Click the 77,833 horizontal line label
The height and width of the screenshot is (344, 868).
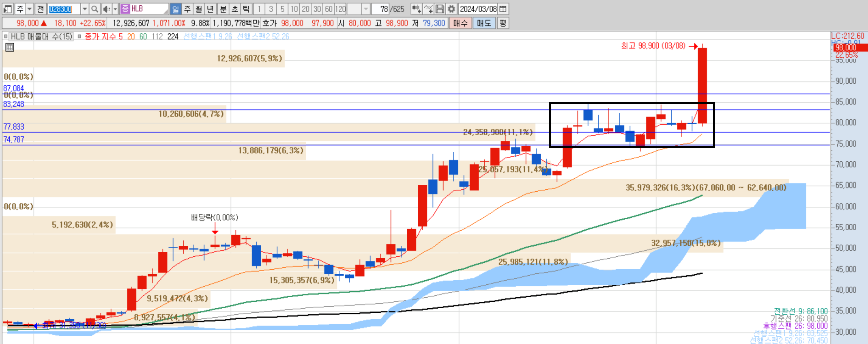pos(13,127)
